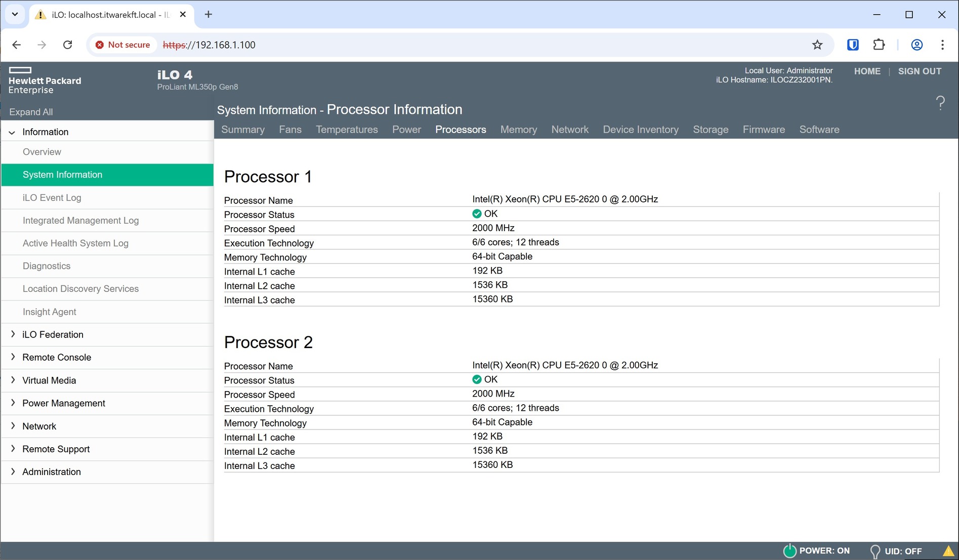Click the iLO help question mark icon
Viewport: 959px width, 560px height.
click(x=940, y=103)
